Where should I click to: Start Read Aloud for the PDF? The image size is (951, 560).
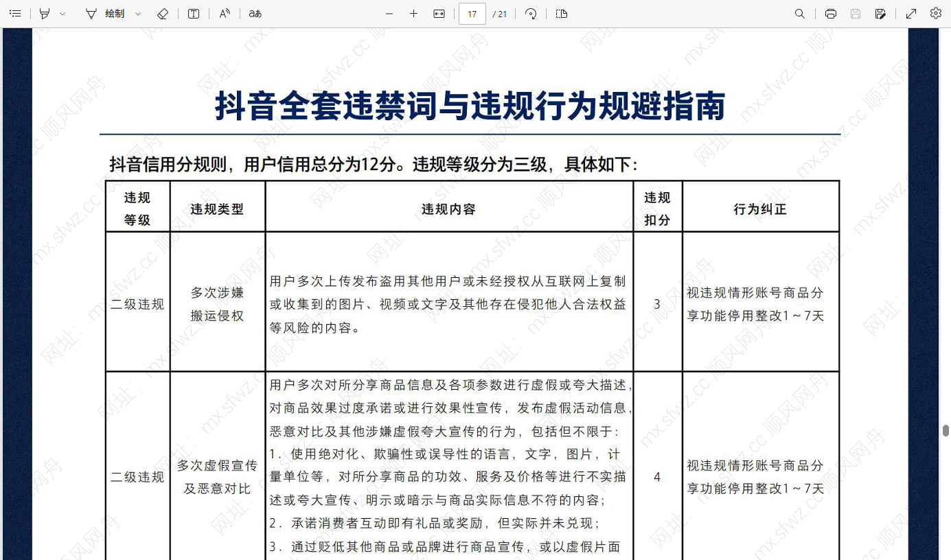click(x=224, y=13)
